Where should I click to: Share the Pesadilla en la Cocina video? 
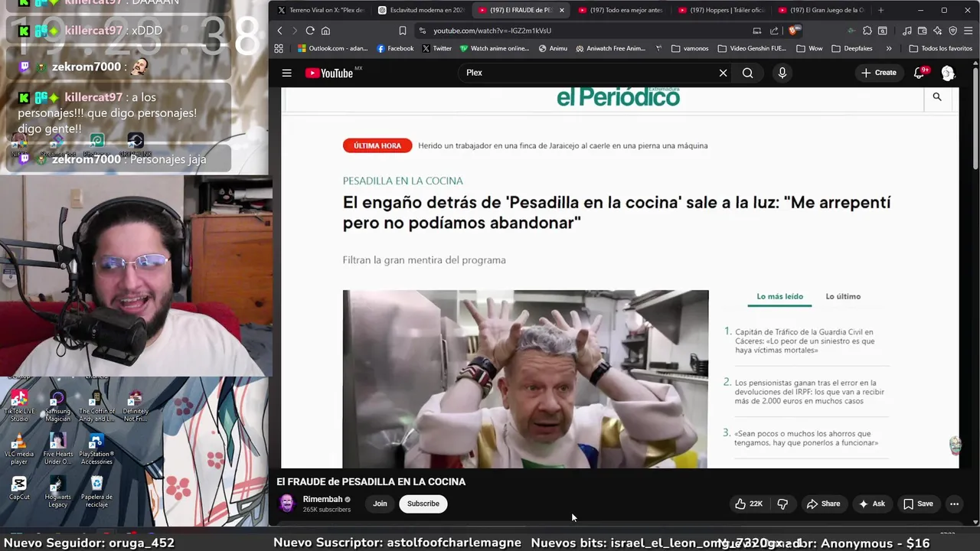tap(823, 504)
